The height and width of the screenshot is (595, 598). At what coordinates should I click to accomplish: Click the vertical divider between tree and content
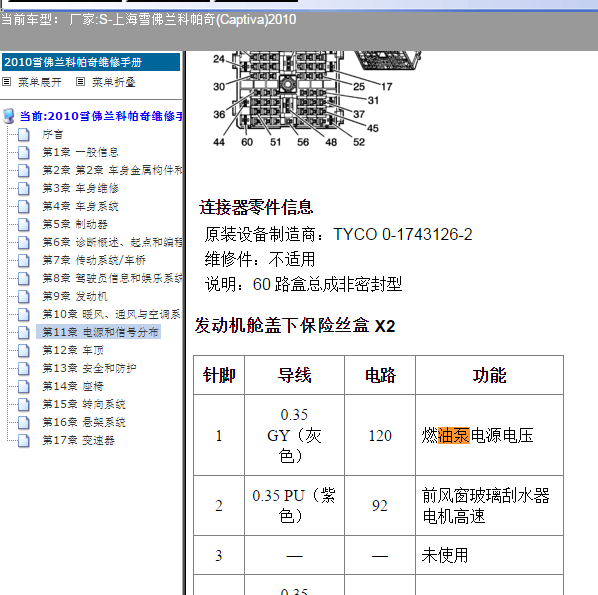pos(184,323)
